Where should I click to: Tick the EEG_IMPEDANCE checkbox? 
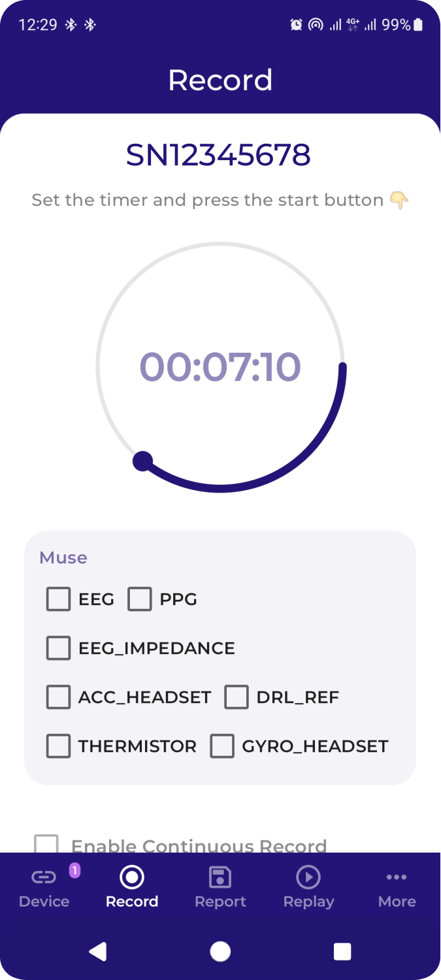click(x=59, y=648)
